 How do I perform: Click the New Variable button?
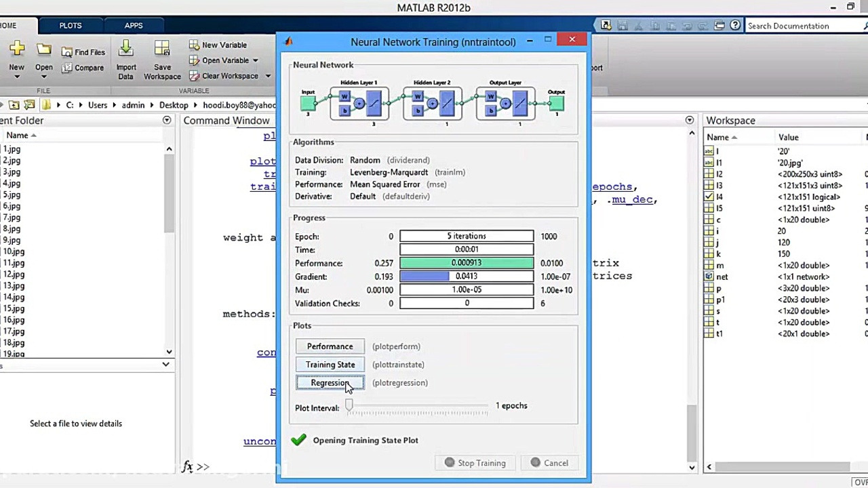click(x=218, y=45)
